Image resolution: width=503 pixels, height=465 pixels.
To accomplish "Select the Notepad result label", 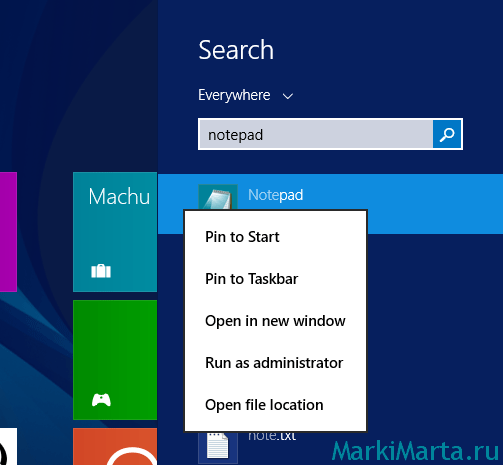I will coord(276,195).
